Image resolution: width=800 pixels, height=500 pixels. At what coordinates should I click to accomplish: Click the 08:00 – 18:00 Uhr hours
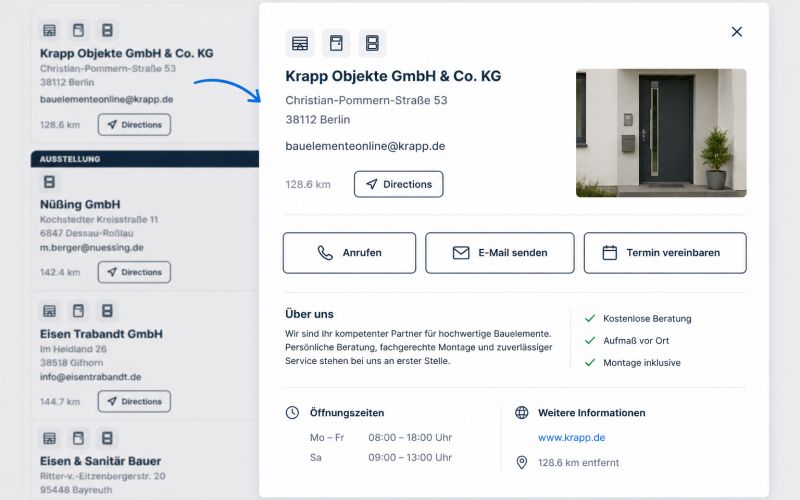click(x=410, y=437)
